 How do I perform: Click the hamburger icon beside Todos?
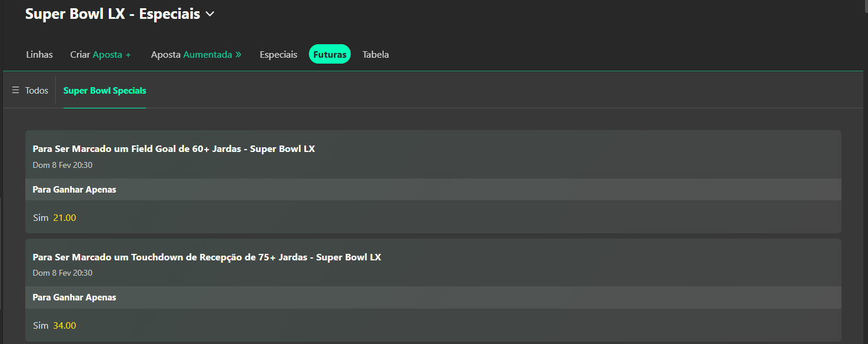click(x=16, y=90)
